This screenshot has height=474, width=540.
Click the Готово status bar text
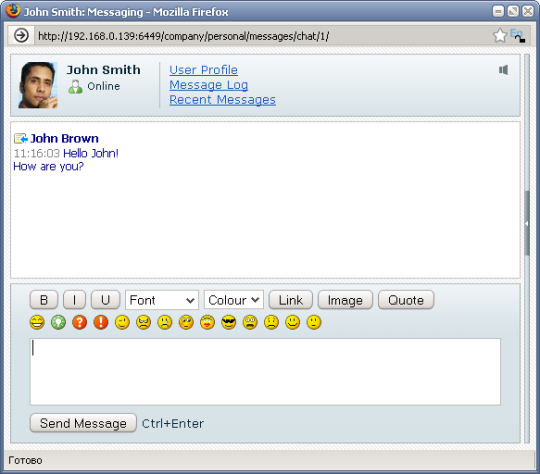pos(25,460)
